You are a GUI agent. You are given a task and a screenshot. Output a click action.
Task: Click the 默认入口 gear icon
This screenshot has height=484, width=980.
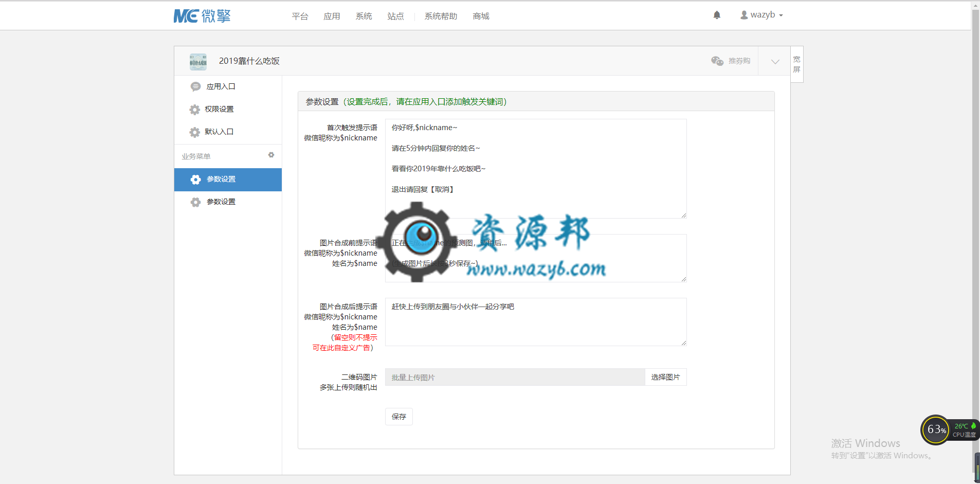(x=194, y=132)
